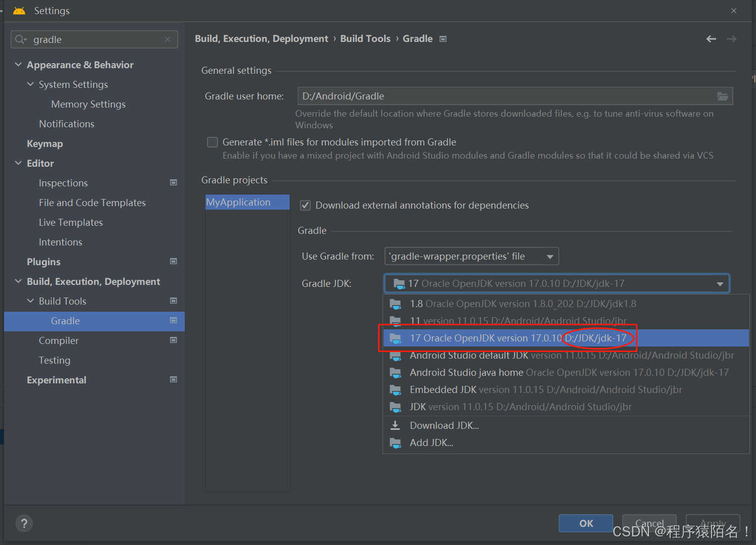Select the JDK version 11.0.15 entry
The height and width of the screenshot is (545, 756).
pos(566,407)
